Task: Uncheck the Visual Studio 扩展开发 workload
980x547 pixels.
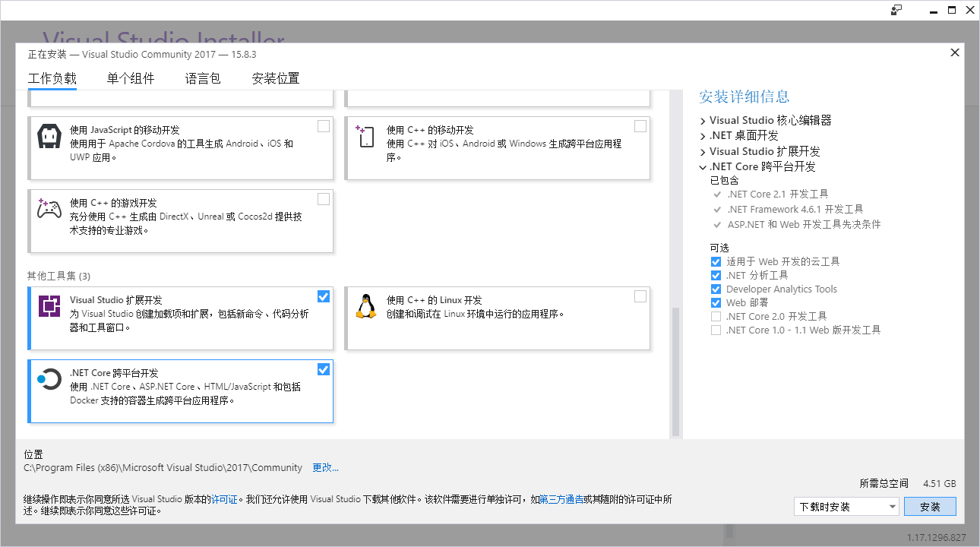Action: point(324,296)
